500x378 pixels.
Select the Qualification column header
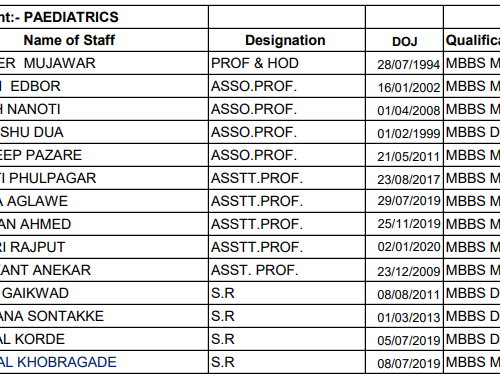point(472,40)
